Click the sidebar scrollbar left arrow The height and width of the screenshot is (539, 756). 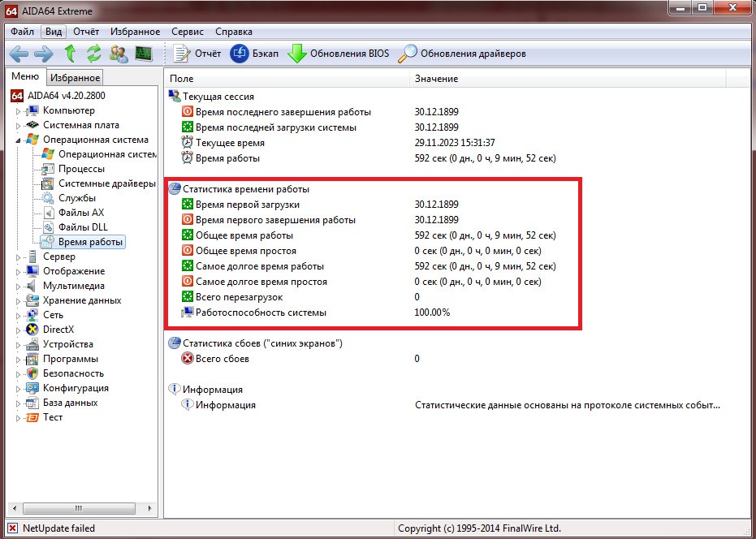pyautogui.click(x=14, y=508)
